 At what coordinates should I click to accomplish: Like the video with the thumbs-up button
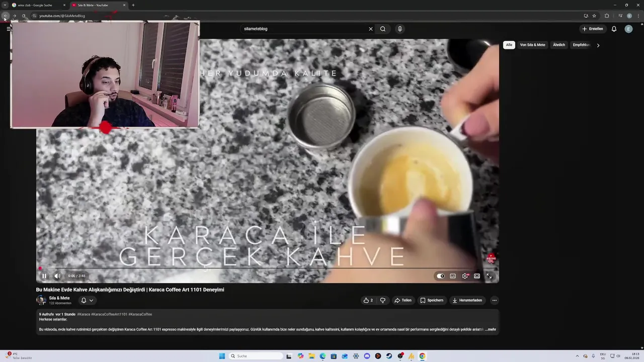368,300
